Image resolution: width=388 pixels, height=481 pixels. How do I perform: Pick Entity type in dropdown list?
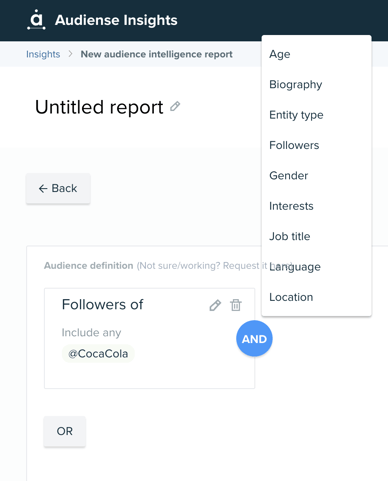tap(316, 115)
